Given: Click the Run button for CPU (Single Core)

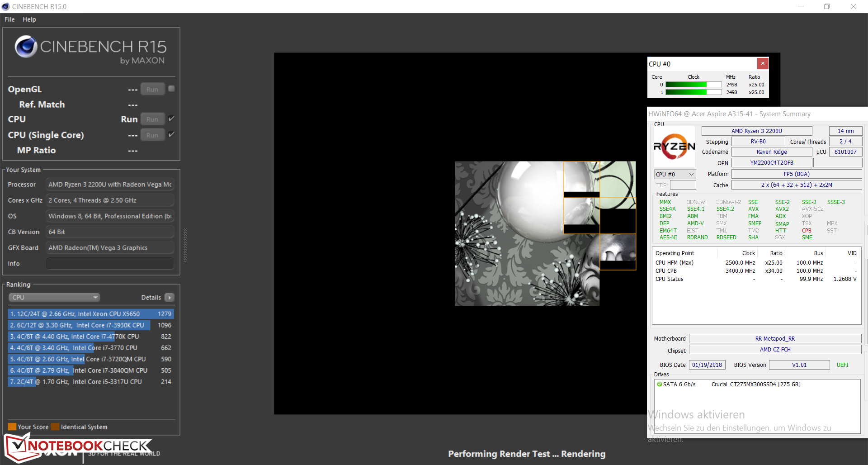Looking at the screenshot, I should point(152,135).
